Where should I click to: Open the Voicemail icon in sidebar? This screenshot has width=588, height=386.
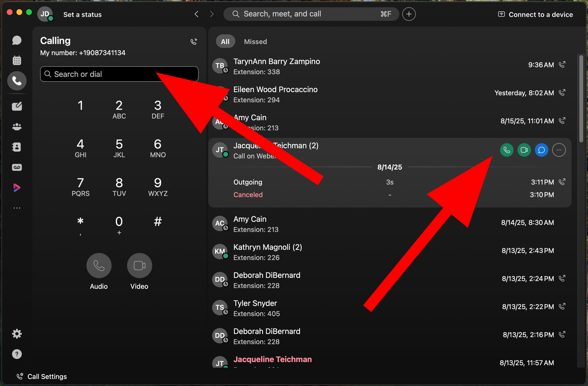(17, 167)
